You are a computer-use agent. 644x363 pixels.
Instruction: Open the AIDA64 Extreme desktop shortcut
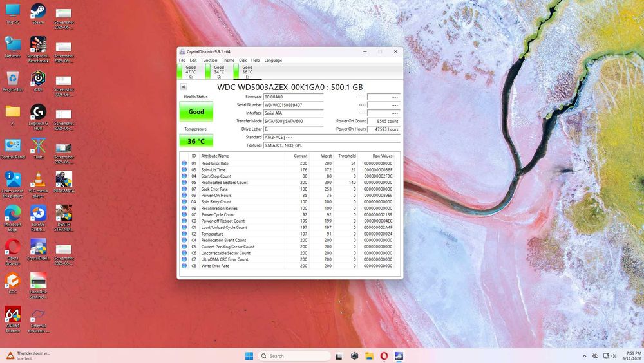tap(13, 319)
